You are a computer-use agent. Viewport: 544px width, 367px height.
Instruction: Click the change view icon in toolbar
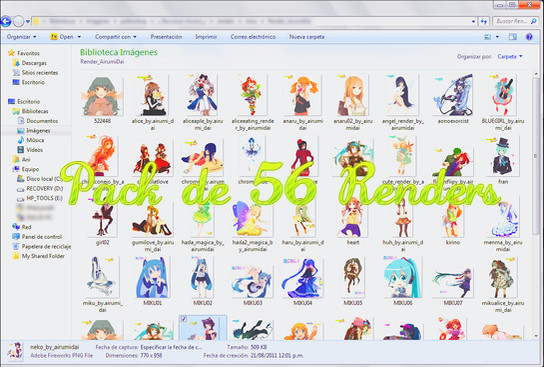point(487,37)
